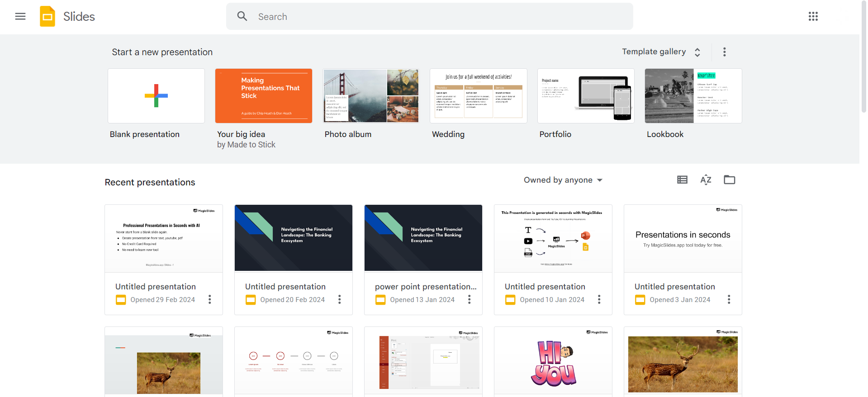Viewport: 868px width, 397px height.
Task: Open the Google apps grid
Action: (x=813, y=17)
